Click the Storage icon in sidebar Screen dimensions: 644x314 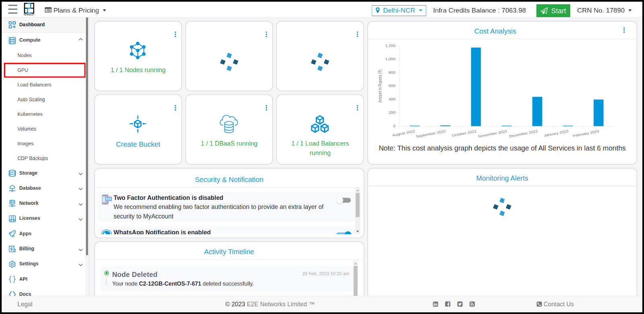pos(12,173)
